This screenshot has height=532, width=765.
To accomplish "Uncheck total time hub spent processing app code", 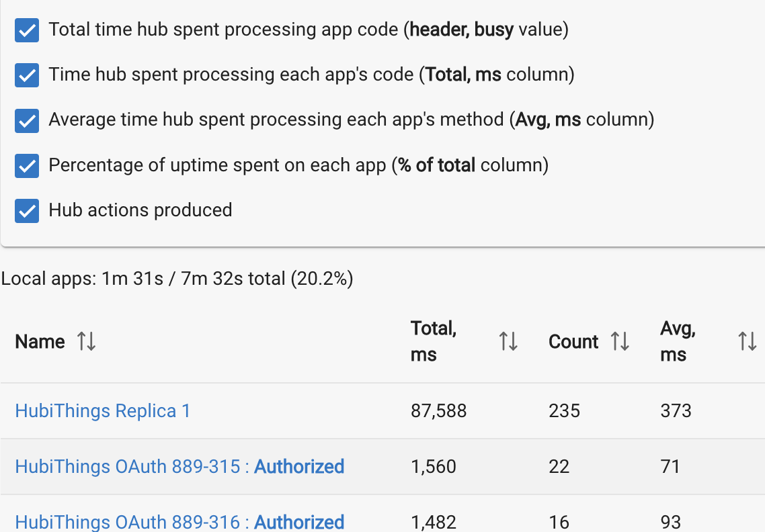I will click(x=27, y=30).
